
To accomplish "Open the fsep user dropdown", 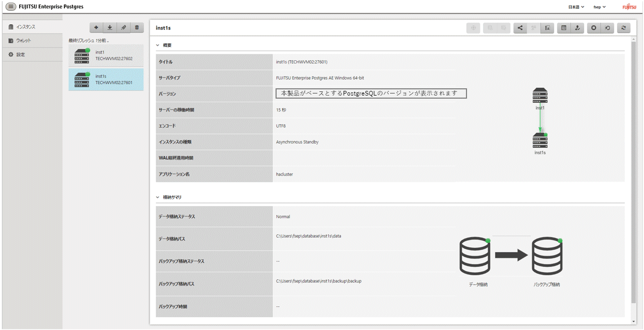I will click(x=600, y=7).
